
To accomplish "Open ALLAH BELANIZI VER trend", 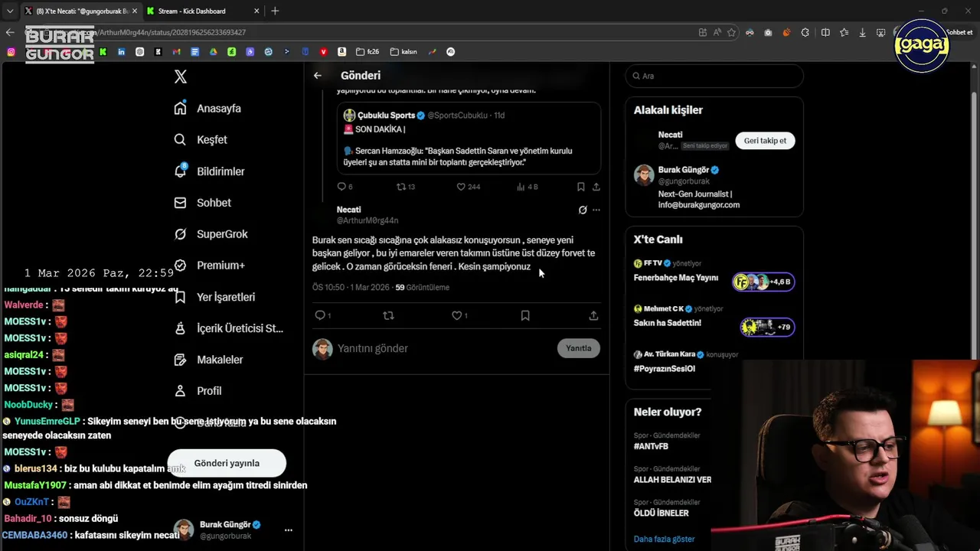I will coord(672,480).
